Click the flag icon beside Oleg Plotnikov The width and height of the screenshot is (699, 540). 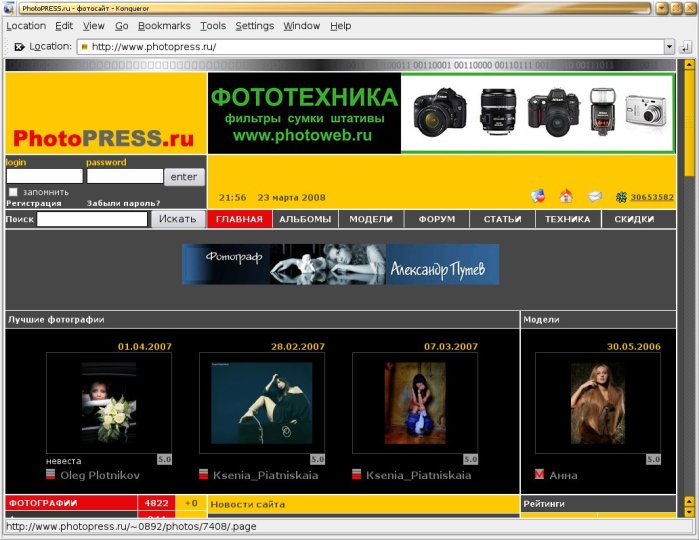point(51,474)
